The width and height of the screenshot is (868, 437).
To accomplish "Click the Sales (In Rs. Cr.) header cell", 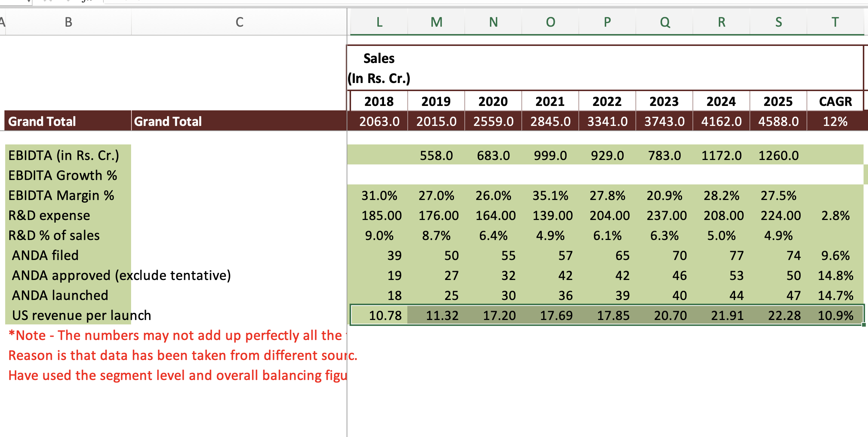I will (x=379, y=68).
